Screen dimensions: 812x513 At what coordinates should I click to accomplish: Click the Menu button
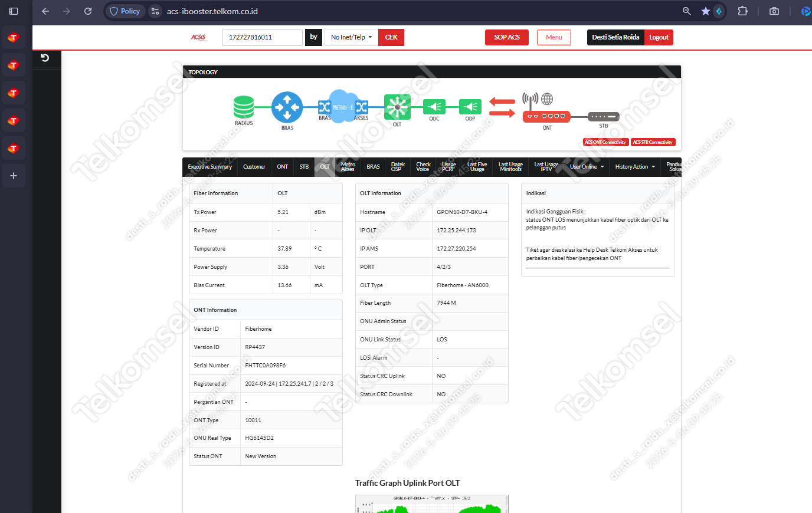click(554, 37)
